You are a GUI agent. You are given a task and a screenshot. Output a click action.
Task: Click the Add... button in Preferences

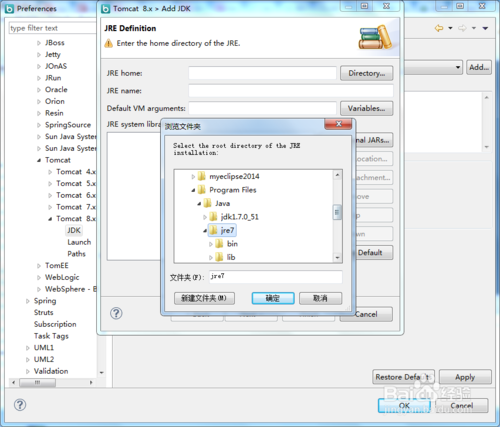point(479,67)
